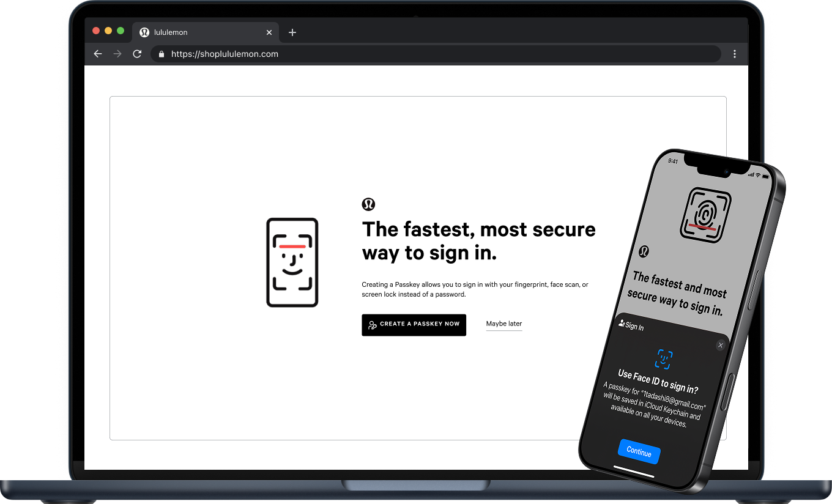Screen dimensions: 832x504
Task: Click the browser back arrow
Action: point(98,54)
